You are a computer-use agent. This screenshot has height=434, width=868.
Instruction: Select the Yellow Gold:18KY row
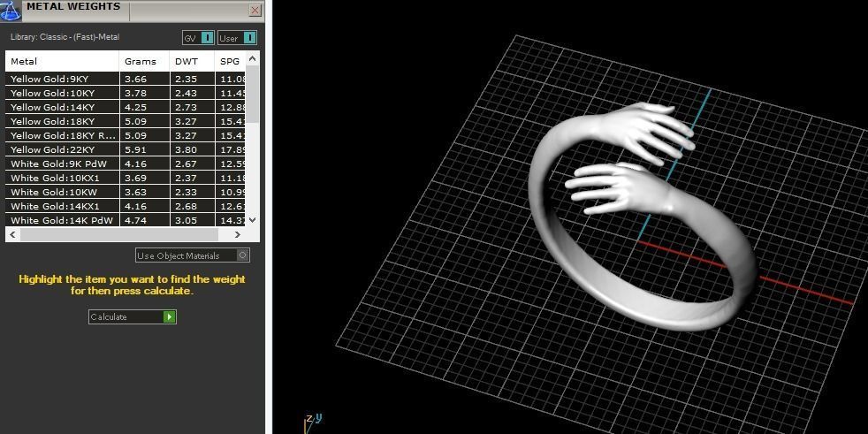pos(126,121)
